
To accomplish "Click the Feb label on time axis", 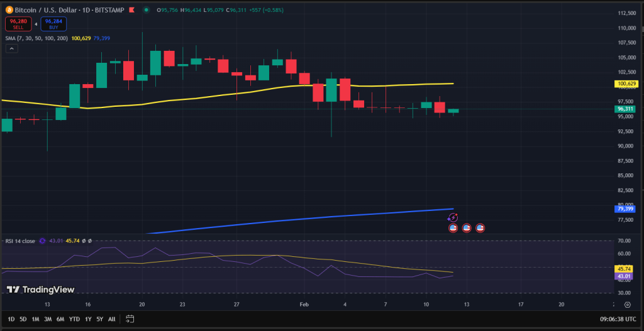I will (304, 305).
